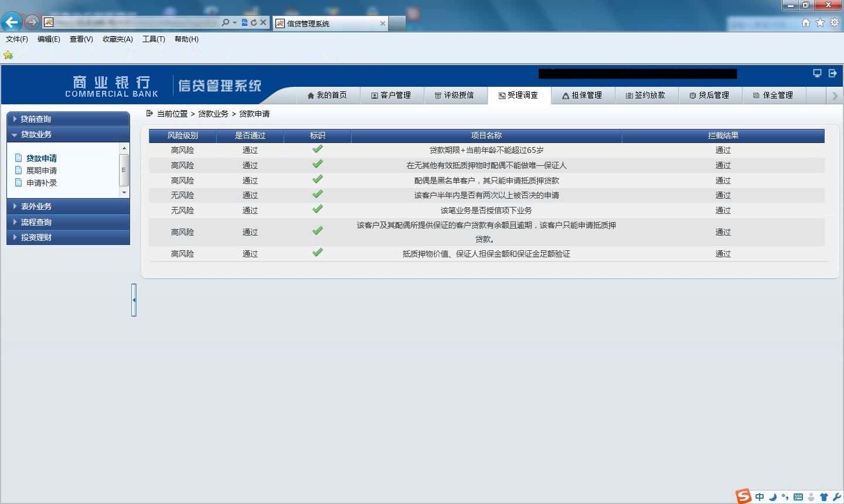
Task: Switch to the 客户管理 tab
Action: click(391, 95)
